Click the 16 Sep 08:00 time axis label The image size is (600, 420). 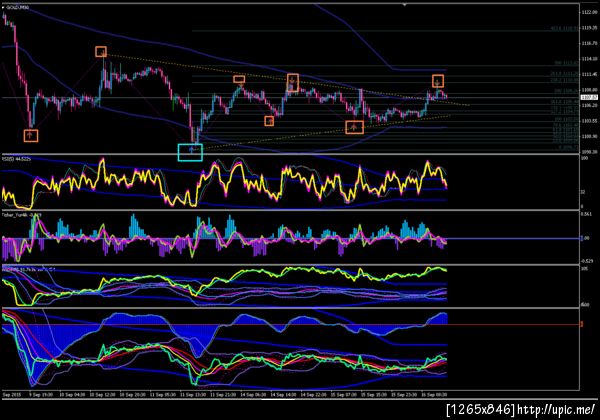coord(434,394)
